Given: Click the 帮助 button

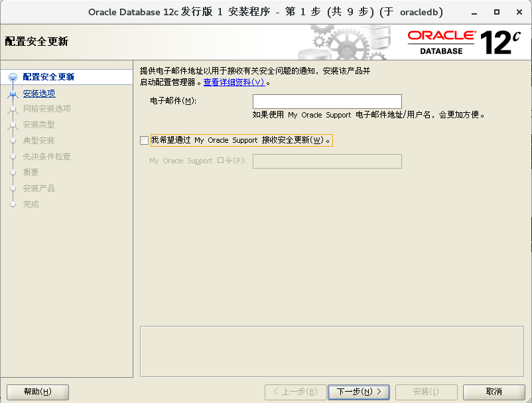Looking at the screenshot, I should (36, 392).
